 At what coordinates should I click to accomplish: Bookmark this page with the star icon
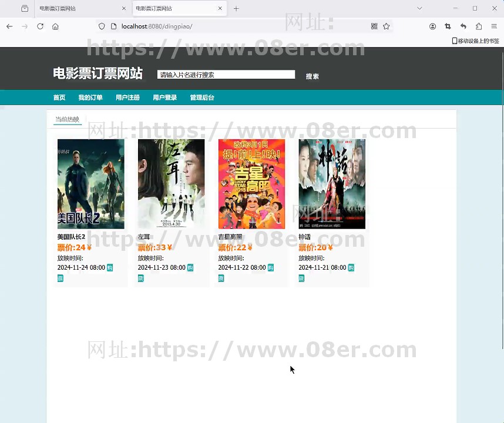point(387,26)
